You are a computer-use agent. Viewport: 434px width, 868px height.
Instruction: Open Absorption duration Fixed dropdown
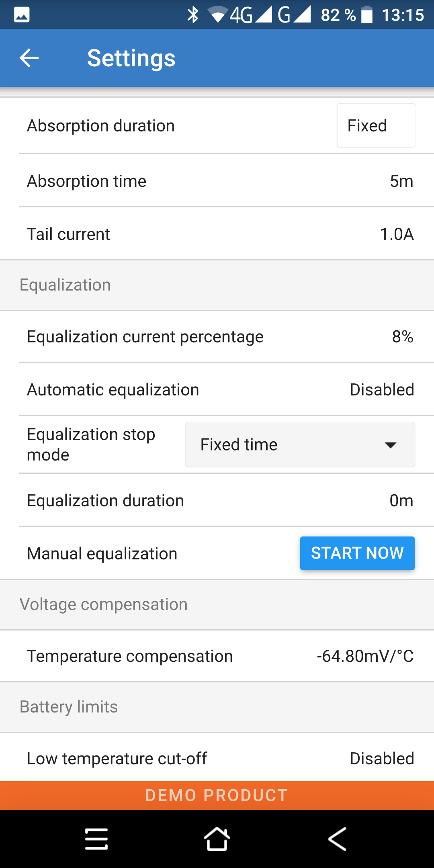pyautogui.click(x=376, y=126)
